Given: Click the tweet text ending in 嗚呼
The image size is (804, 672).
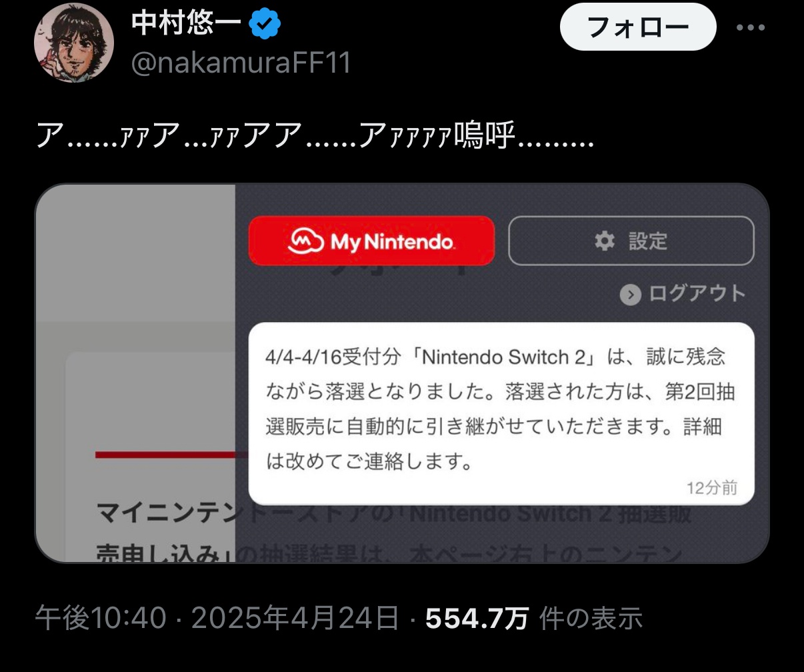Looking at the screenshot, I should click(313, 137).
